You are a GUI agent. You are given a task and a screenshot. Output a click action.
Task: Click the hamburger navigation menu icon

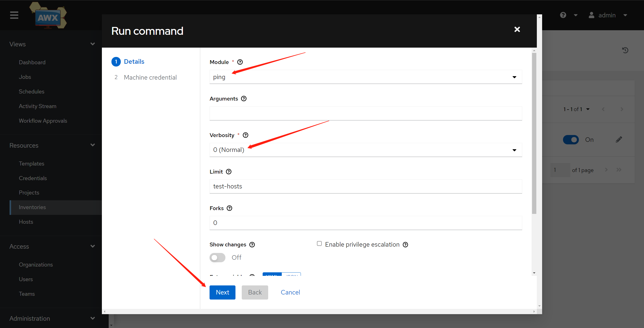[14, 15]
